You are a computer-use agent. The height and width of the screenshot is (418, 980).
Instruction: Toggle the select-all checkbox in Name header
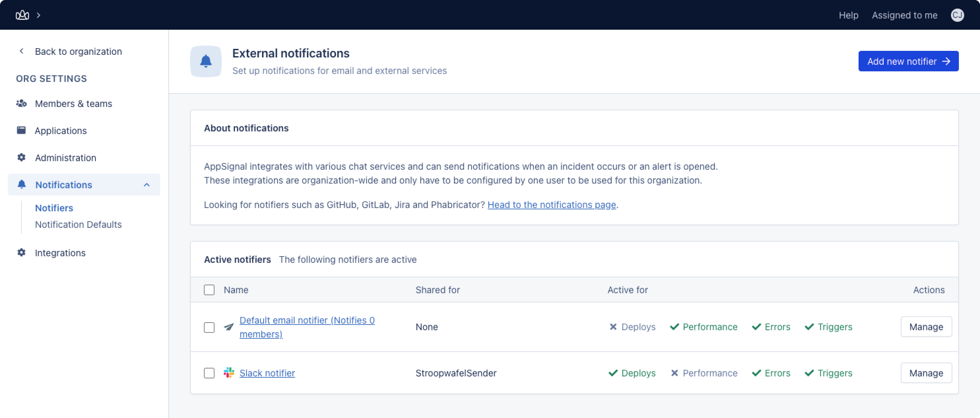(x=209, y=290)
